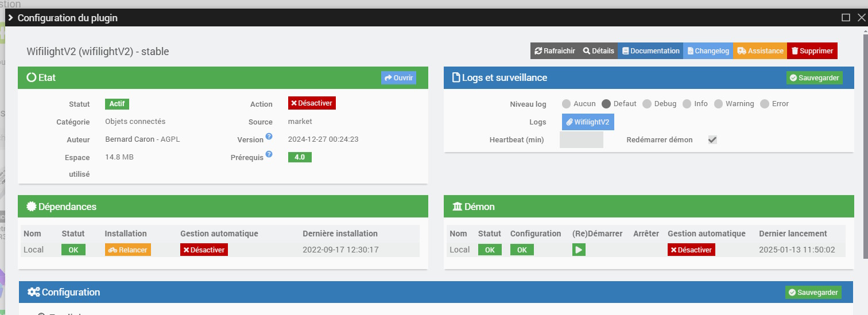The image size is (868, 315).
Task: Click the Dépendances OK status badge
Action: click(x=73, y=250)
